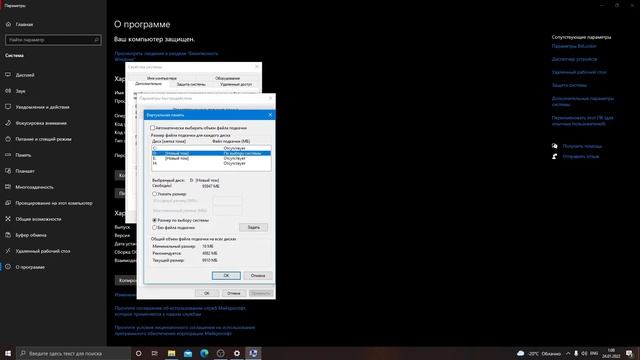The width and height of the screenshot is (640, 360).
Task: Click Отмена in the Virtual Memory dialog
Action: tap(258, 276)
